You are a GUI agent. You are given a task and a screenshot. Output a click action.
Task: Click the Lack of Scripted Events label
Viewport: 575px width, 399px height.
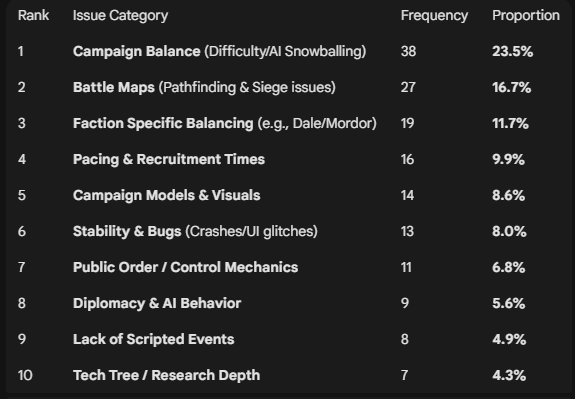click(153, 339)
